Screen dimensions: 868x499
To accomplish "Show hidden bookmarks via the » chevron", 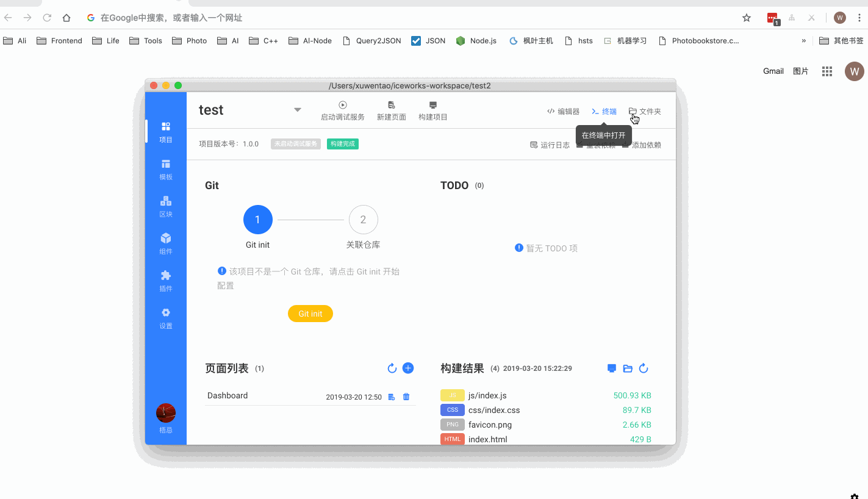I will [804, 41].
